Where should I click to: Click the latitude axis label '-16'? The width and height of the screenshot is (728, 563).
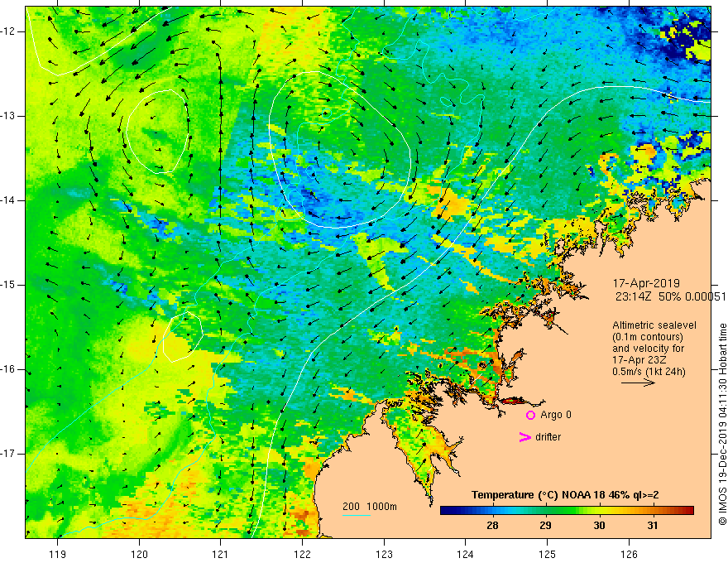(9, 369)
